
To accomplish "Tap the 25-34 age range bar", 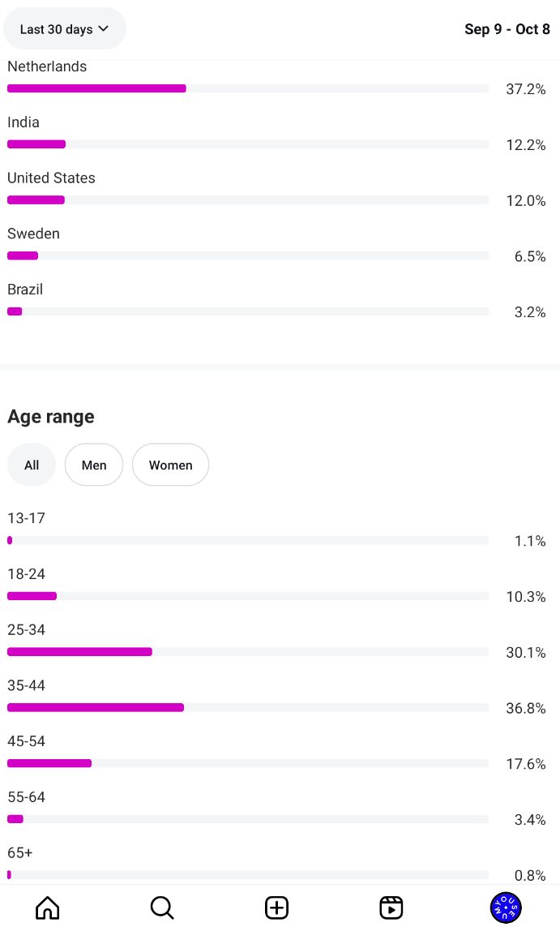I will [x=248, y=651].
